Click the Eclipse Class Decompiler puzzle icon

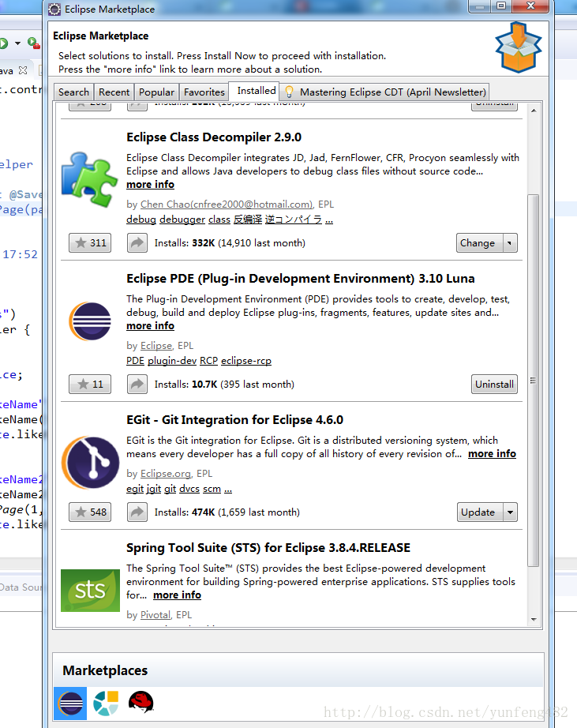click(x=89, y=180)
